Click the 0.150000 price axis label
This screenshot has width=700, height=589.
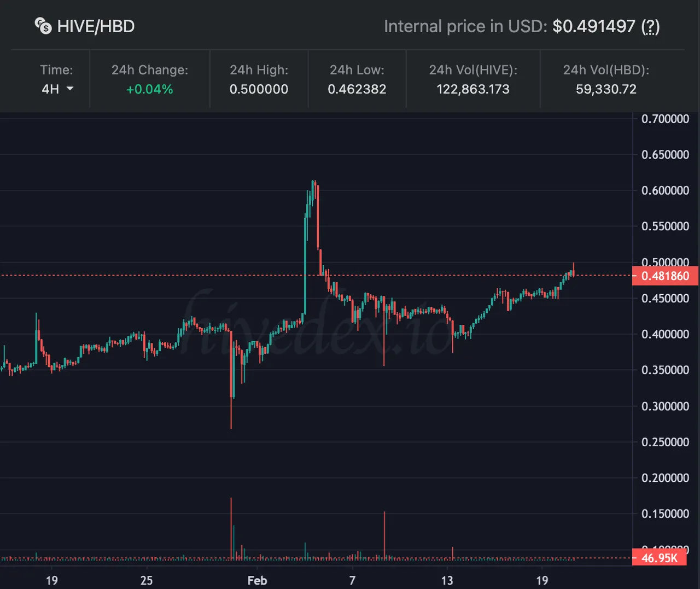tap(665, 514)
